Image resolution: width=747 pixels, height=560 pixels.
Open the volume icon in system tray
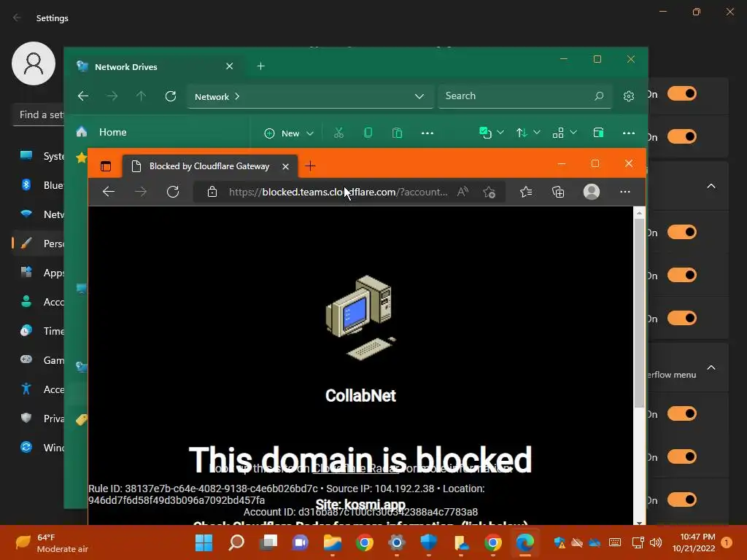tap(656, 542)
